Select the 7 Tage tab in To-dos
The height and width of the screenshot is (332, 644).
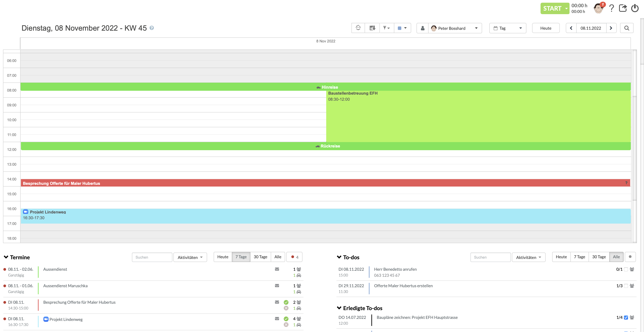coord(579,257)
